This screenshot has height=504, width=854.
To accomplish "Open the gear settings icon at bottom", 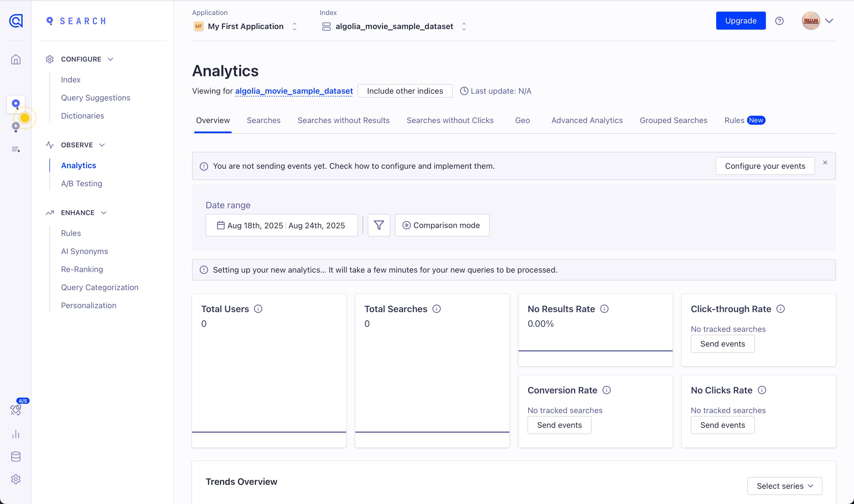I will (x=16, y=479).
